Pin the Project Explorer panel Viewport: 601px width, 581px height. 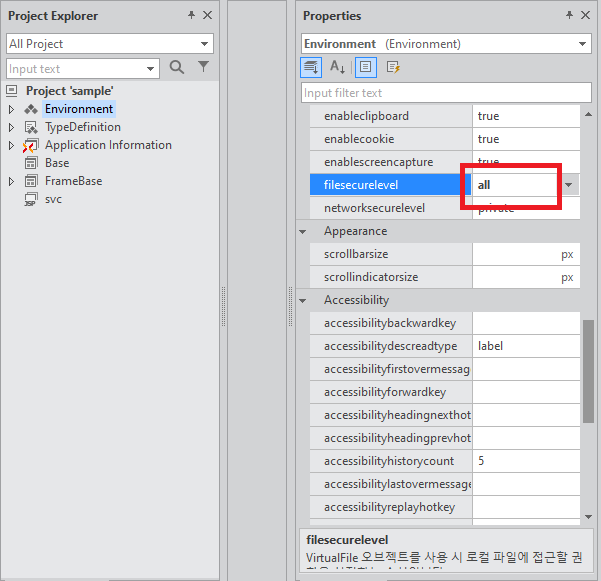[x=191, y=16]
